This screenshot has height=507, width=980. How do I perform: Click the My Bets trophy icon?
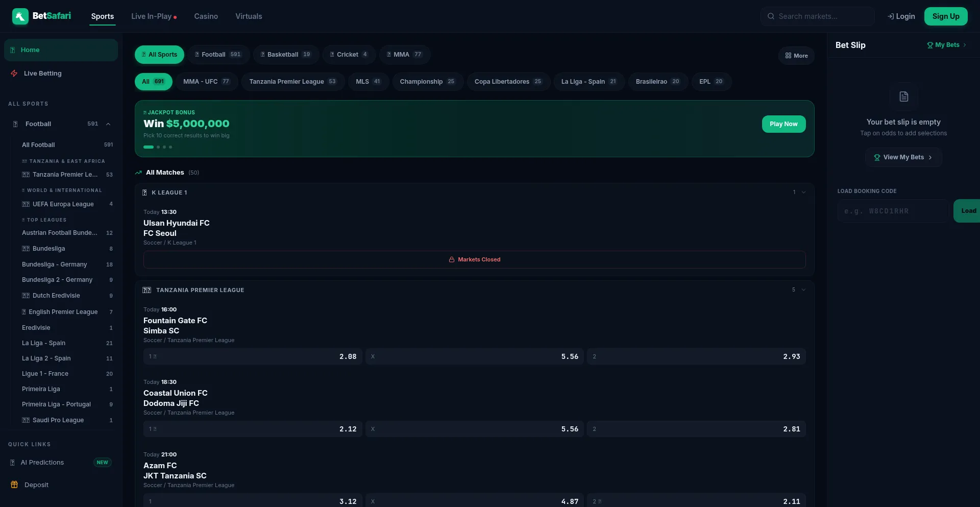coord(930,45)
